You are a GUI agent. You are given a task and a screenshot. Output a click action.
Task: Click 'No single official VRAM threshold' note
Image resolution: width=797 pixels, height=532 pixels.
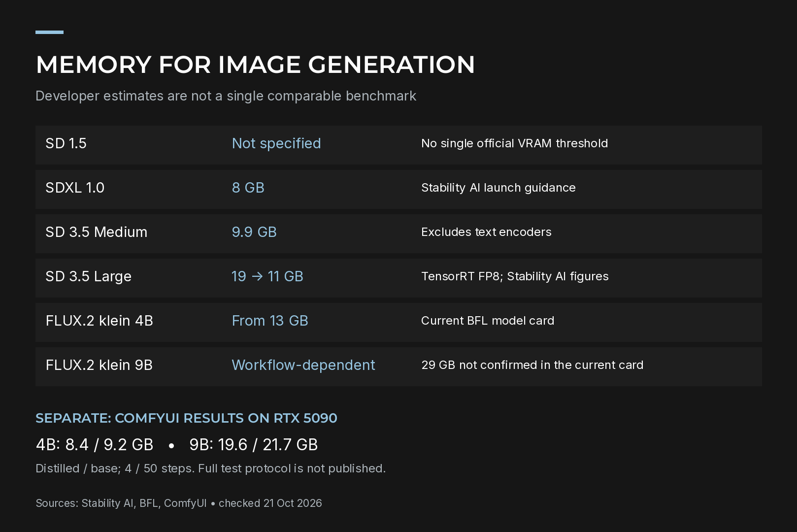point(514,143)
